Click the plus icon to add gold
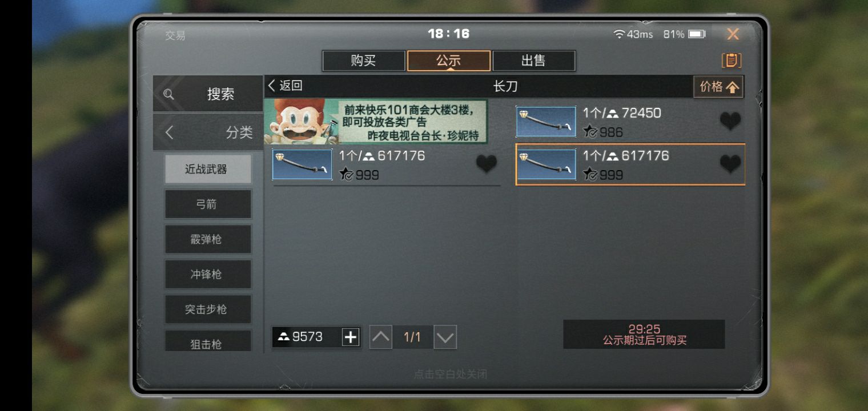868x411 pixels. [x=350, y=337]
